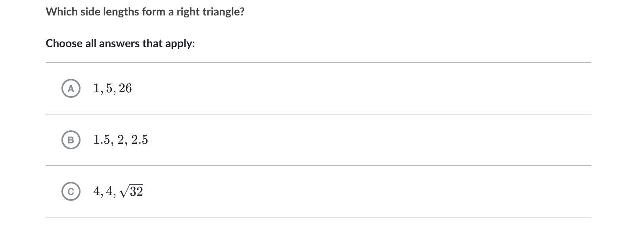Select answer choice B circle
The width and height of the screenshot is (644, 246).
pyautogui.click(x=71, y=140)
